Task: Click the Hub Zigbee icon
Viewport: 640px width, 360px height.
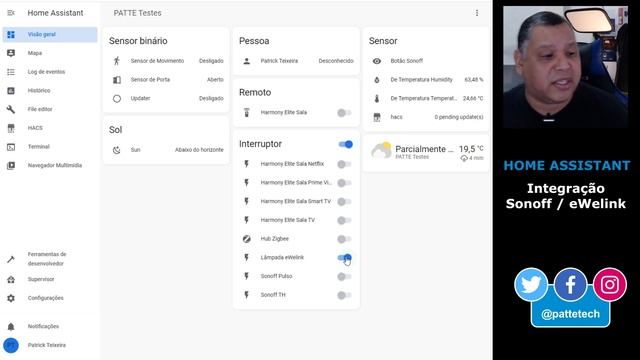Action: point(247,239)
